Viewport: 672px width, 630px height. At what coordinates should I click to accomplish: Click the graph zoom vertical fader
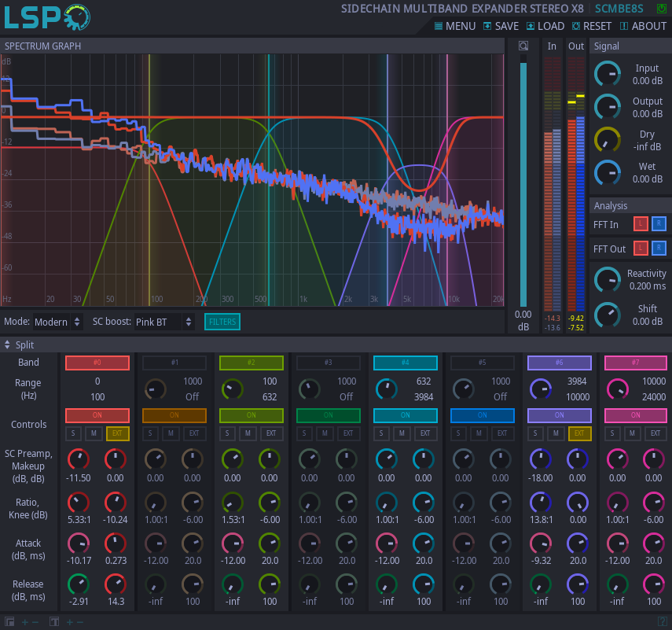pos(523,181)
